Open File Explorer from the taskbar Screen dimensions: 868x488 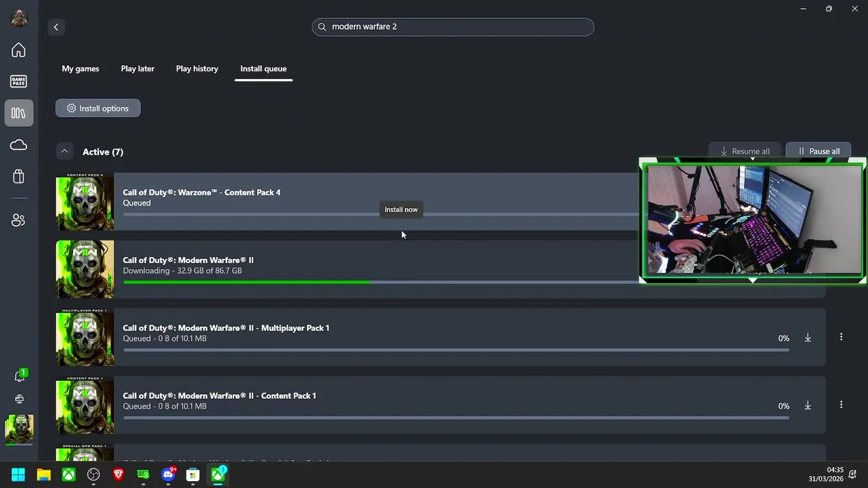click(43, 475)
